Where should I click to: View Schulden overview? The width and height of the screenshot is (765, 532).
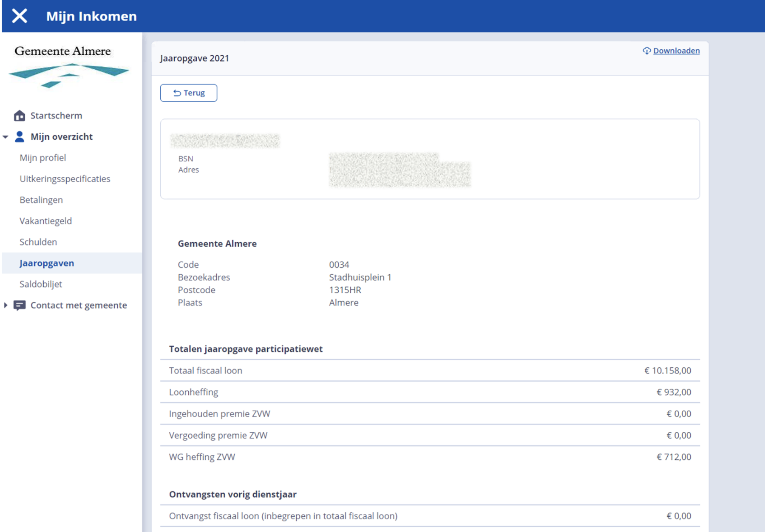[x=38, y=242]
